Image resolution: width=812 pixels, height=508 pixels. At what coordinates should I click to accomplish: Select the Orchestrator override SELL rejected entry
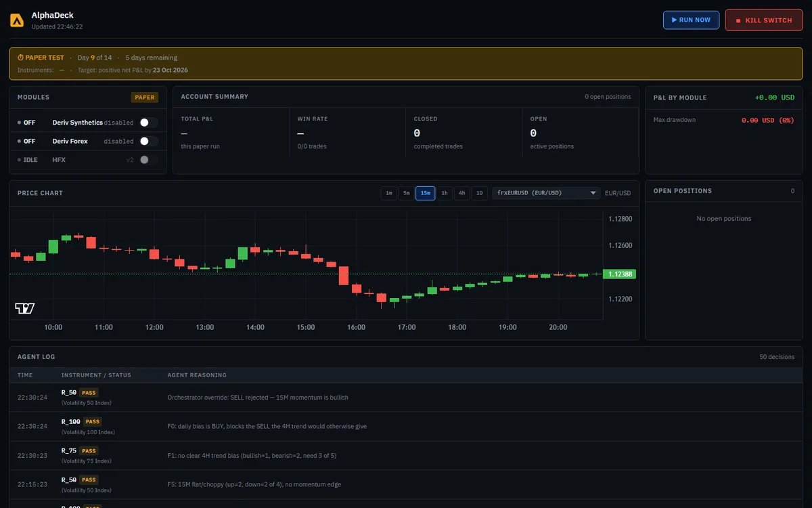(406, 398)
